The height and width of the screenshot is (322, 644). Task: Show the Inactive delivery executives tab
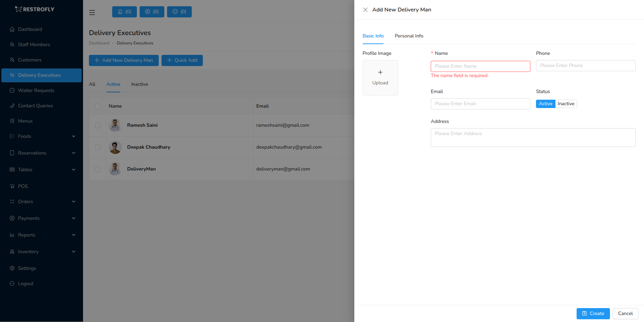(139, 84)
